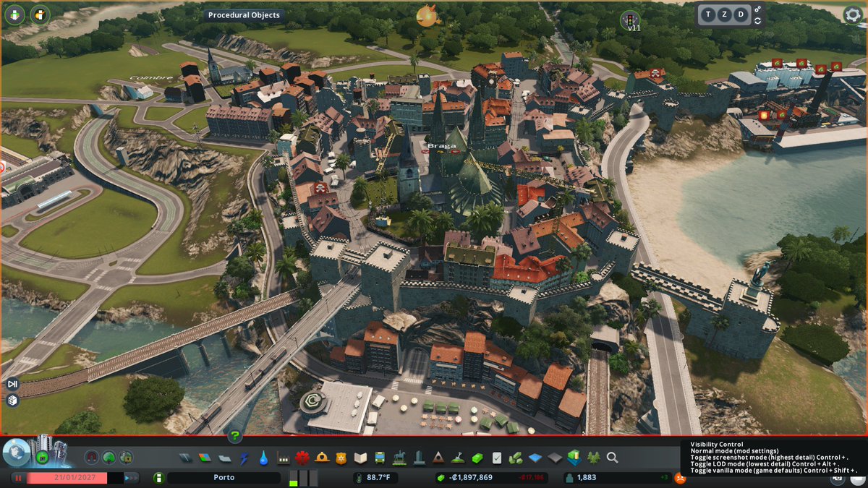
Task: Click the green rocks props icon
Action: pyautogui.click(x=516, y=458)
